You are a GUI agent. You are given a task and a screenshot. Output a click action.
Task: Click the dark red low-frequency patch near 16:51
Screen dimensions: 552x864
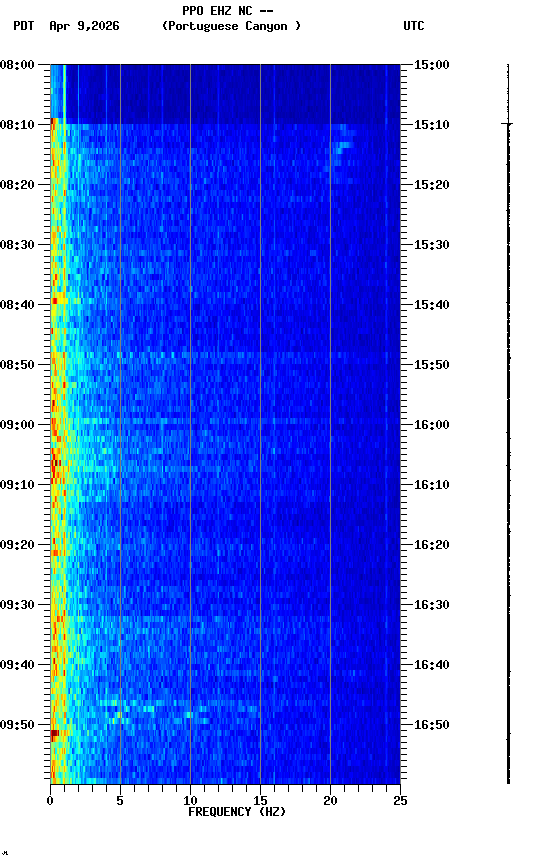(x=55, y=734)
